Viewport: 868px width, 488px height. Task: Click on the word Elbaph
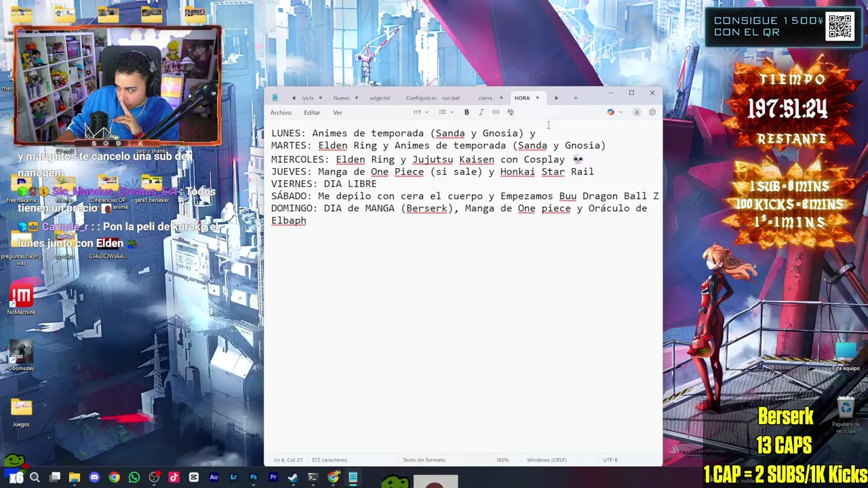[288, 221]
